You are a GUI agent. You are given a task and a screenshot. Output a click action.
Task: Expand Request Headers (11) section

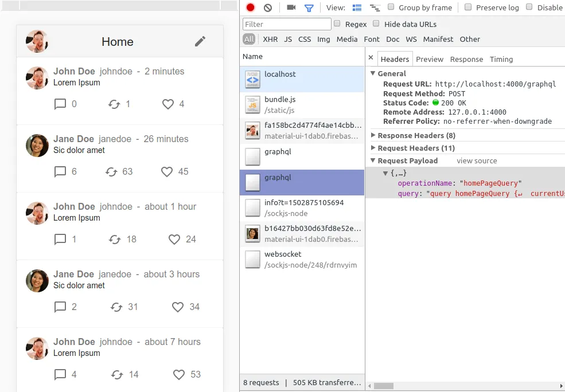coord(373,148)
